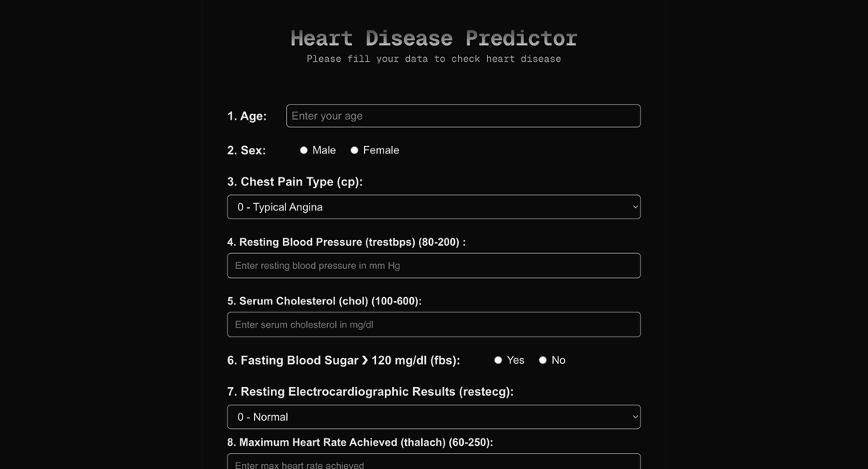The image size is (868, 469).
Task: Click the serum cholesterol input field
Action: [434, 324]
